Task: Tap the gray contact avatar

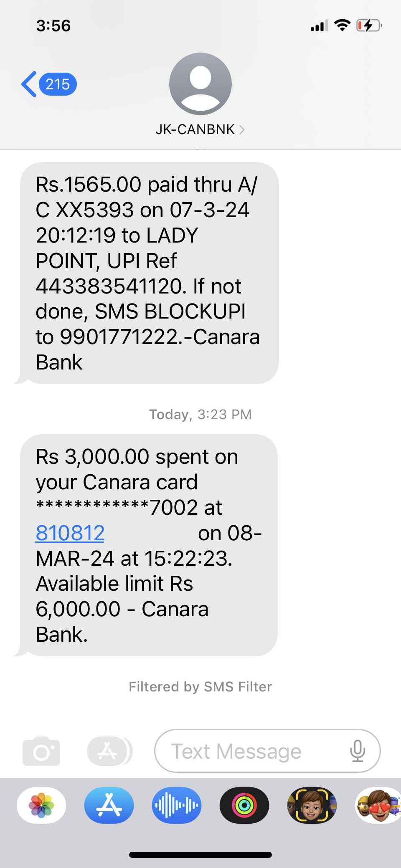Action: point(200,84)
